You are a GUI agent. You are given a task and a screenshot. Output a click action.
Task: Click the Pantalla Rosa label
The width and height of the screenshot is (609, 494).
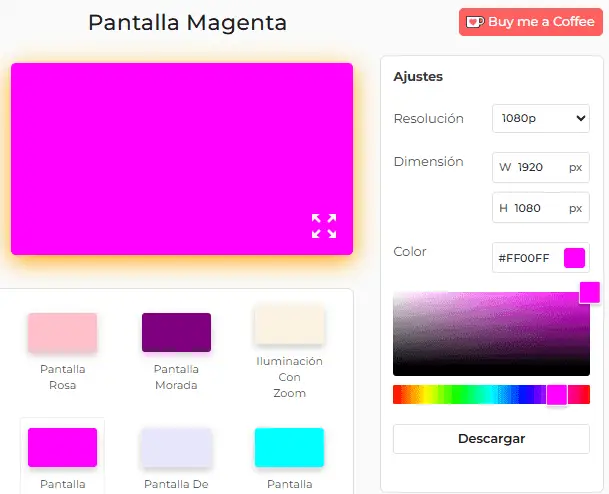[x=63, y=377]
